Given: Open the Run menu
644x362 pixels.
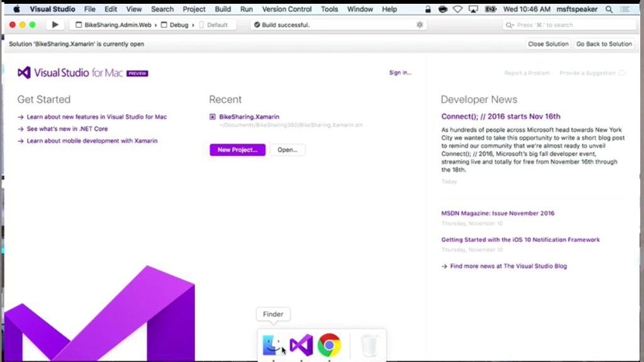Looking at the screenshot, I should pyautogui.click(x=247, y=9).
